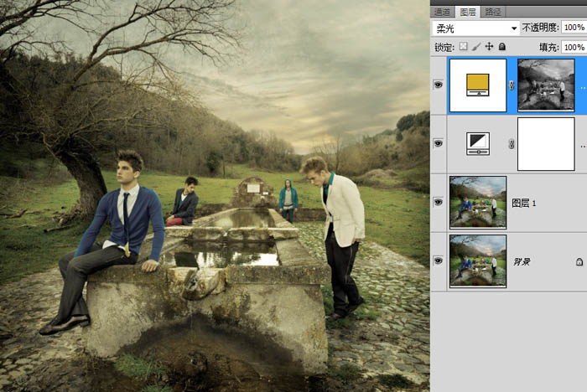
Task: Toggle lock image pixels brush icon
Action: coord(476,46)
